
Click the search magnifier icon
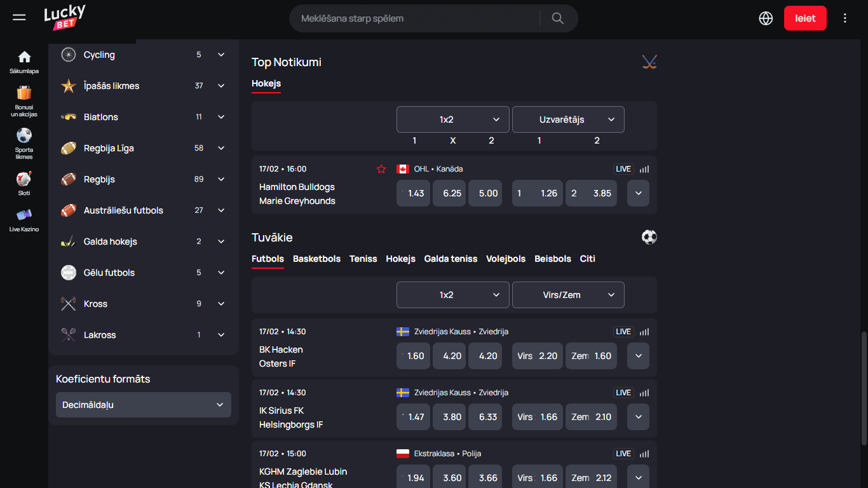[x=557, y=18]
